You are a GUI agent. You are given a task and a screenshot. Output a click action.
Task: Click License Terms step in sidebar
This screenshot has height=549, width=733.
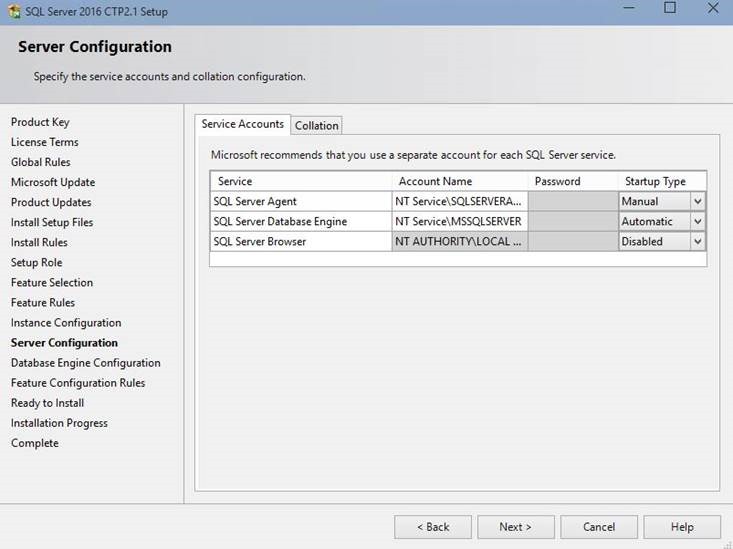(x=45, y=142)
